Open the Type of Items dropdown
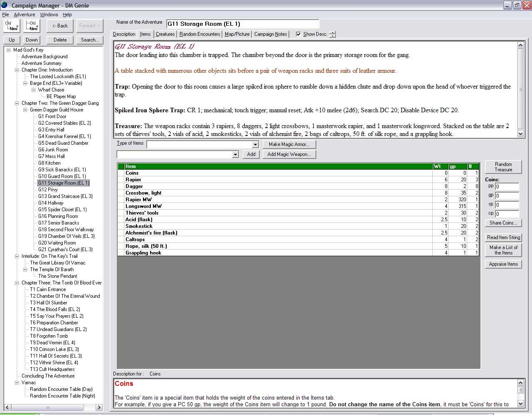 coord(255,144)
